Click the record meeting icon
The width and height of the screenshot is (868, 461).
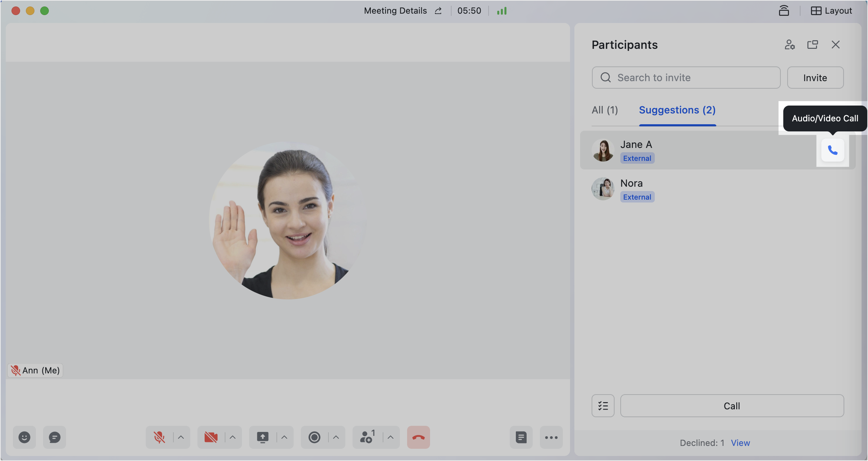coord(314,437)
